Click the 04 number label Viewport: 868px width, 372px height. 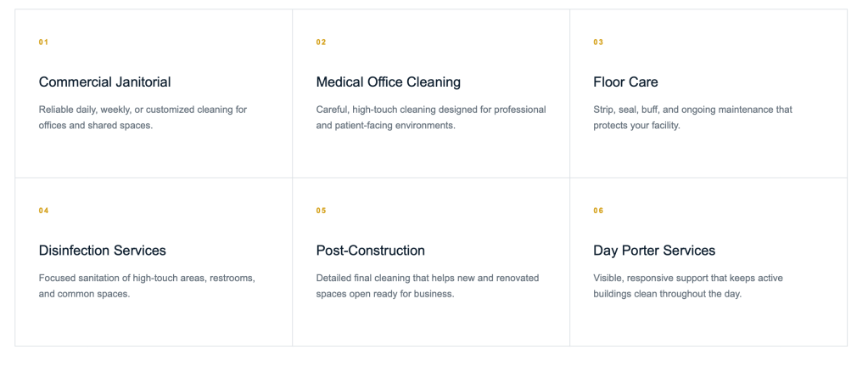[44, 211]
